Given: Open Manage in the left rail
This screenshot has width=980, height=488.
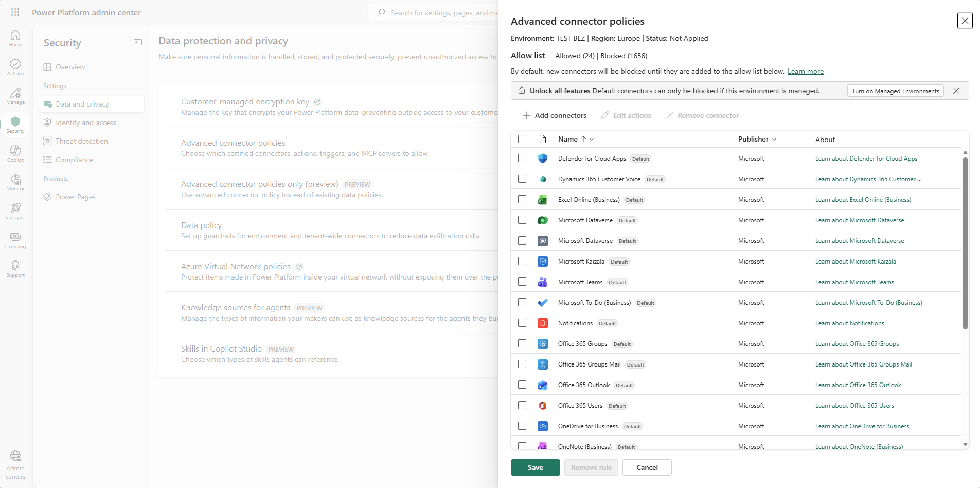Looking at the screenshot, I should 15,96.
